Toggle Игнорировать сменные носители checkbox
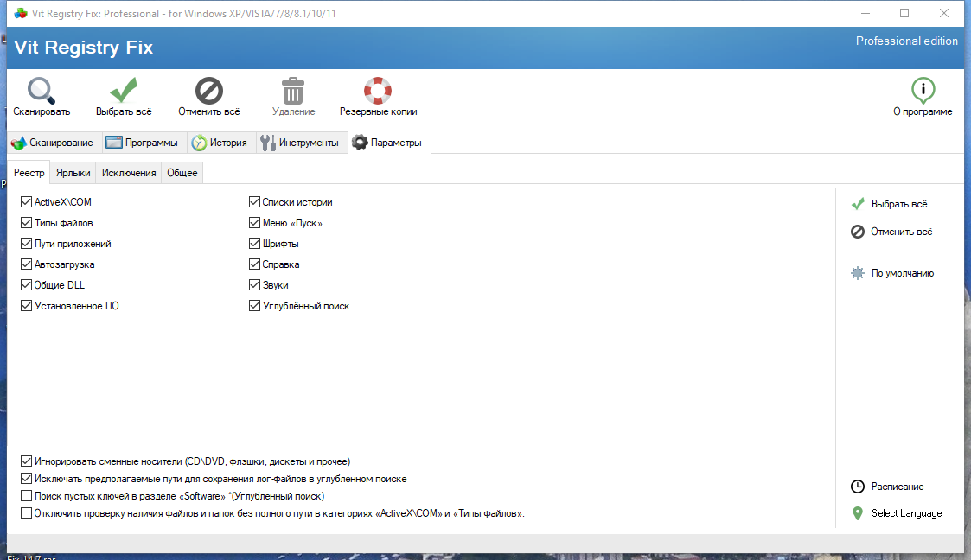Screen dimensions: 971x560 coord(26,461)
